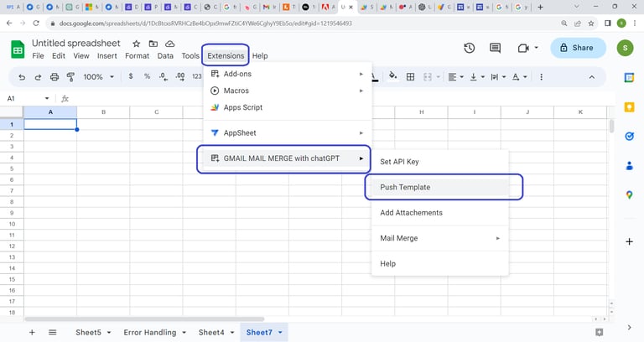The height and width of the screenshot is (342, 644).
Task: Open the 123 number format menu
Action: click(x=197, y=76)
